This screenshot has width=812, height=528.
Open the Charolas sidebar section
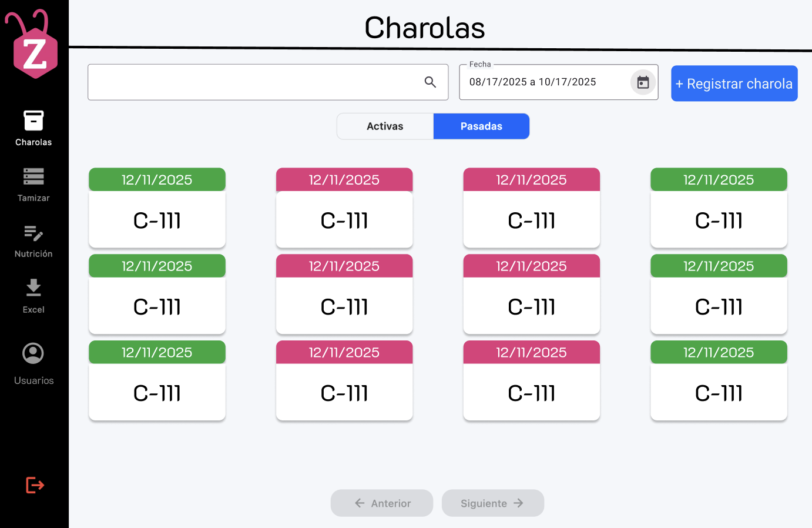click(33, 128)
